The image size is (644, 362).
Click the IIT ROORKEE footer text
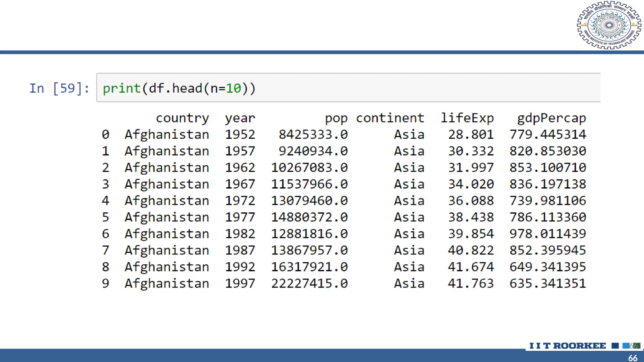coord(568,346)
